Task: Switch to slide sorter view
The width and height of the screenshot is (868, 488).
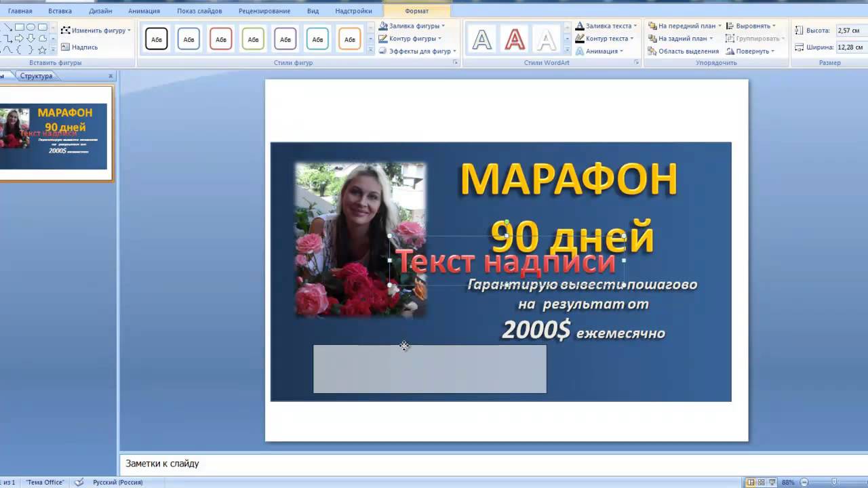Action: 761,483
